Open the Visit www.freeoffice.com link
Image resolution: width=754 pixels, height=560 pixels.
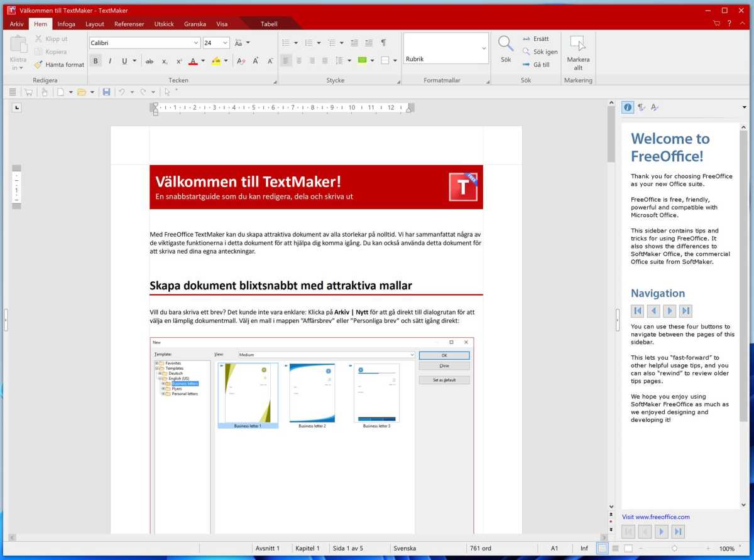656,517
